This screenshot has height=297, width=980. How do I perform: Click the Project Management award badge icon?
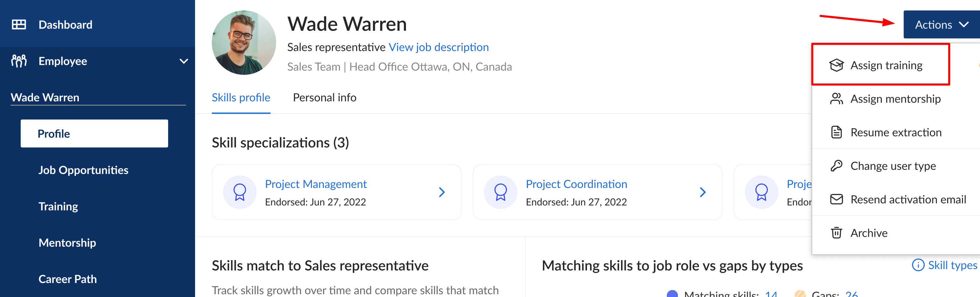pos(240,192)
